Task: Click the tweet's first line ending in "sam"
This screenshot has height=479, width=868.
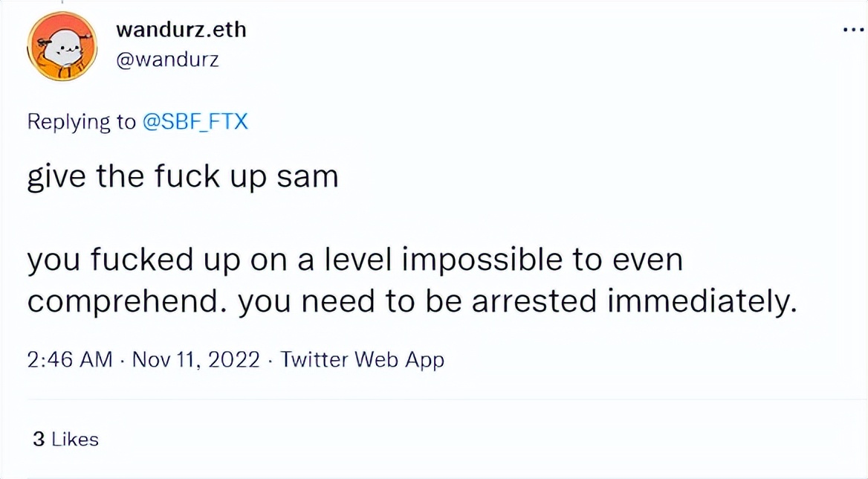Action: click(182, 178)
